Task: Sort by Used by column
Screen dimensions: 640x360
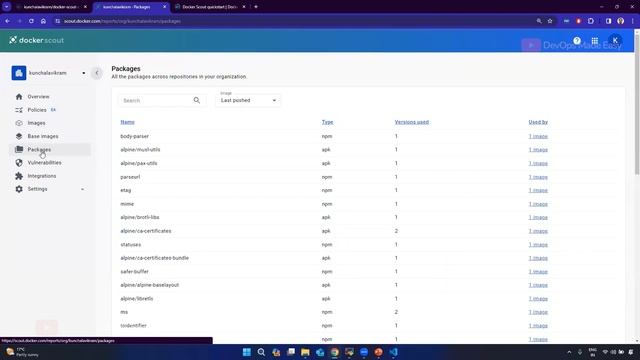Action: tap(538, 122)
